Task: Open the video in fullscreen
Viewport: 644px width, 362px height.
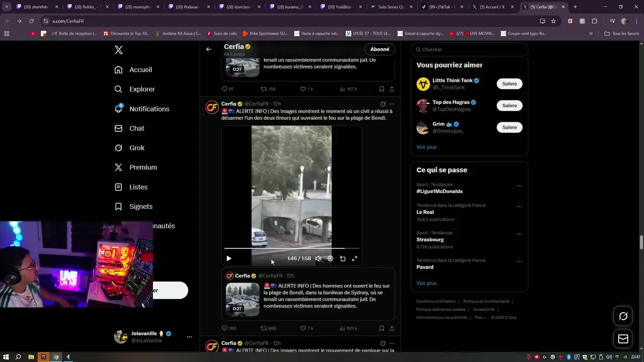Action: click(355, 258)
